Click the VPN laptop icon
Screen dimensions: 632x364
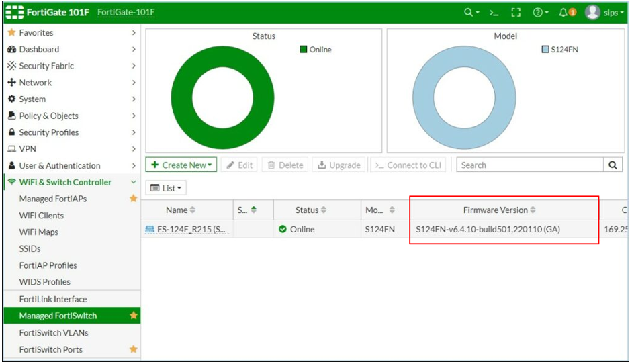point(11,148)
